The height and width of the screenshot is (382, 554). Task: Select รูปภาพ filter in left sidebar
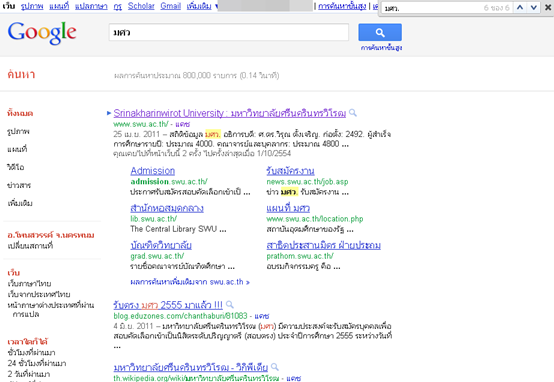click(x=18, y=131)
